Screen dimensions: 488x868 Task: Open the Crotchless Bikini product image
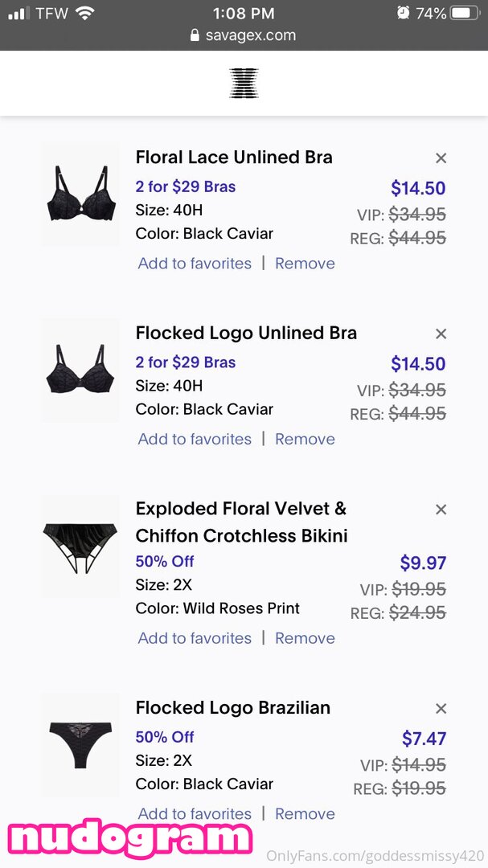click(80, 547)
